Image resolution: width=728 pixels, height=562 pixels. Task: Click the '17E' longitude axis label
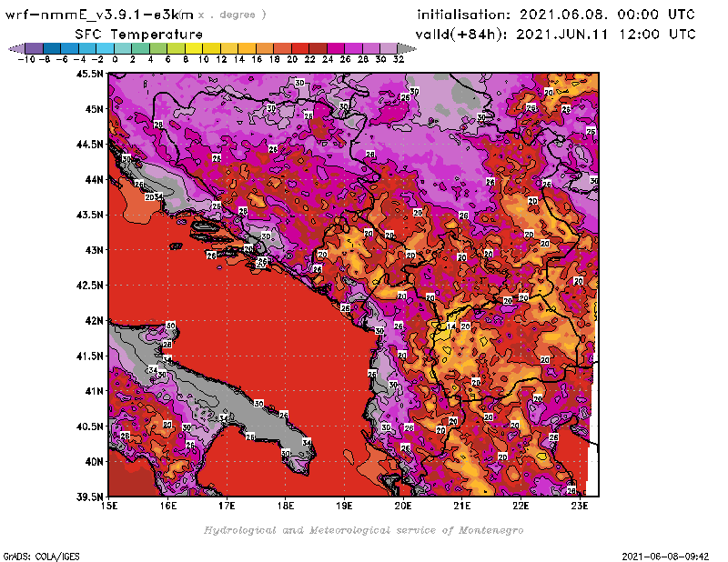[x=227, y=506]
